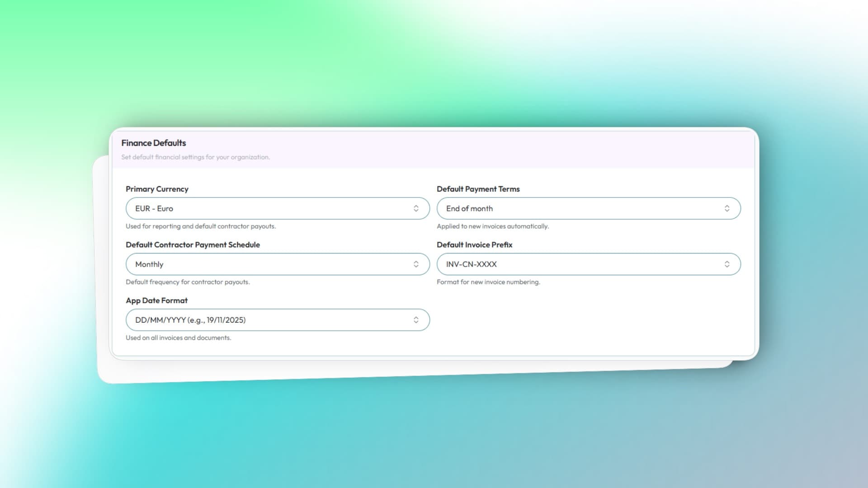The image size is (868, 488).
Task: Select the INV-CN-XXXX invoice prefix combo box
Action: [x=583, y=264]
